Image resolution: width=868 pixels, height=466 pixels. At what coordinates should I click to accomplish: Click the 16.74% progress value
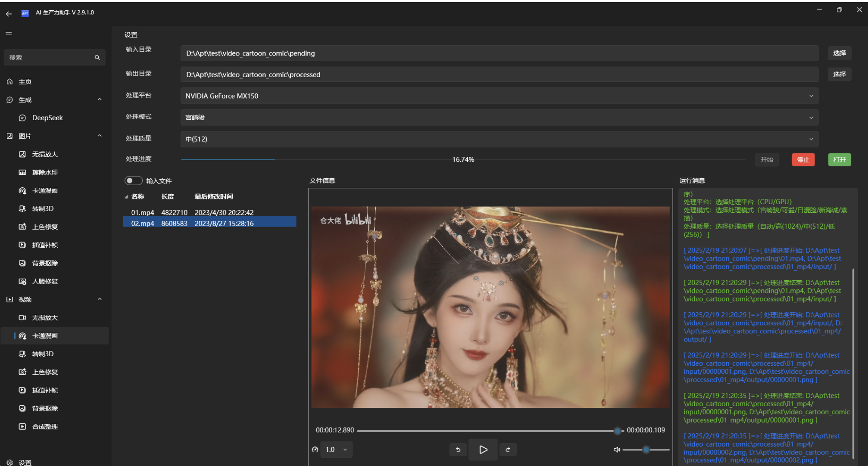click(x=463, y=159)
